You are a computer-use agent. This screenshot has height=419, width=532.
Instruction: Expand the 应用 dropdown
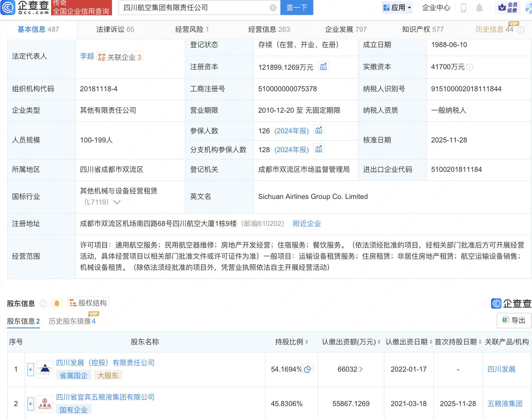(x=397, y=7)
